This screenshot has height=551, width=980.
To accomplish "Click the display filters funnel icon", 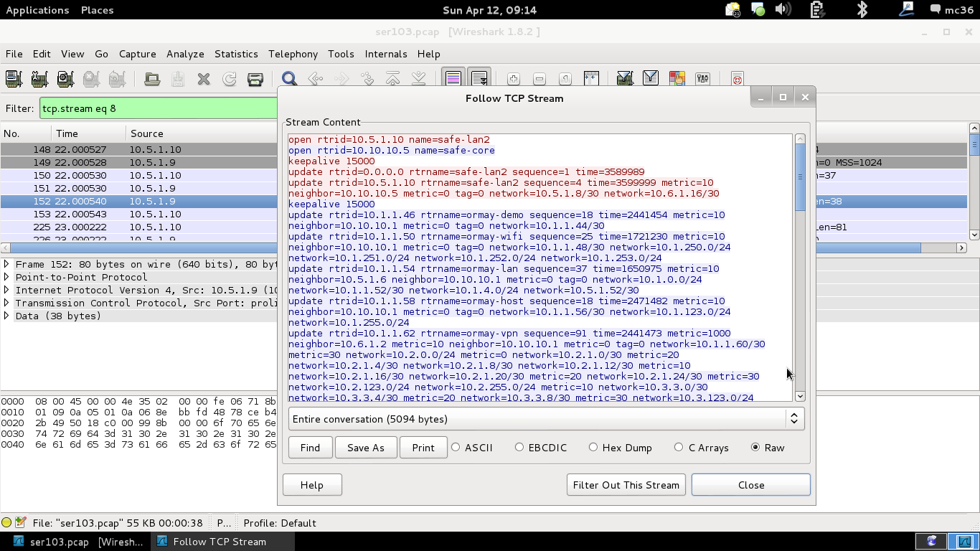I will 651,78.
